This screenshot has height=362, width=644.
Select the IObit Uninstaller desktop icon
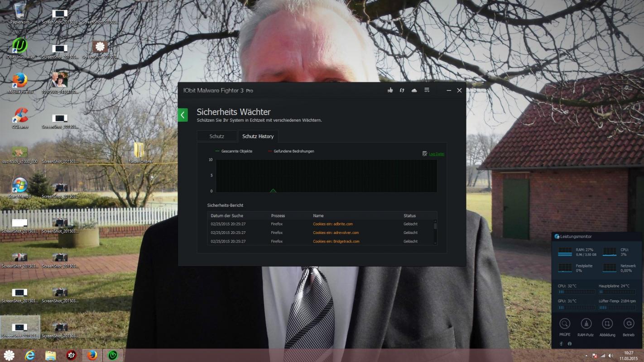pyautogui.click(x=19, y=48)
